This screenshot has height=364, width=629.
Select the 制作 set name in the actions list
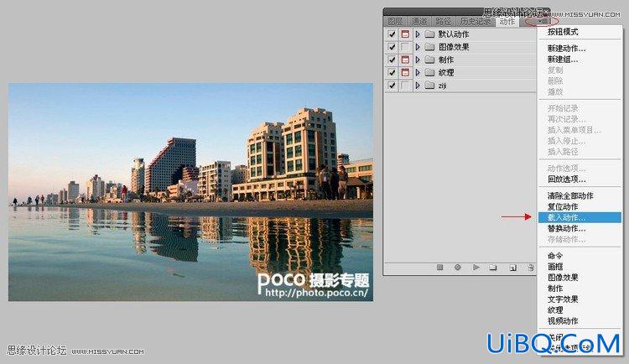click(446, 60)
